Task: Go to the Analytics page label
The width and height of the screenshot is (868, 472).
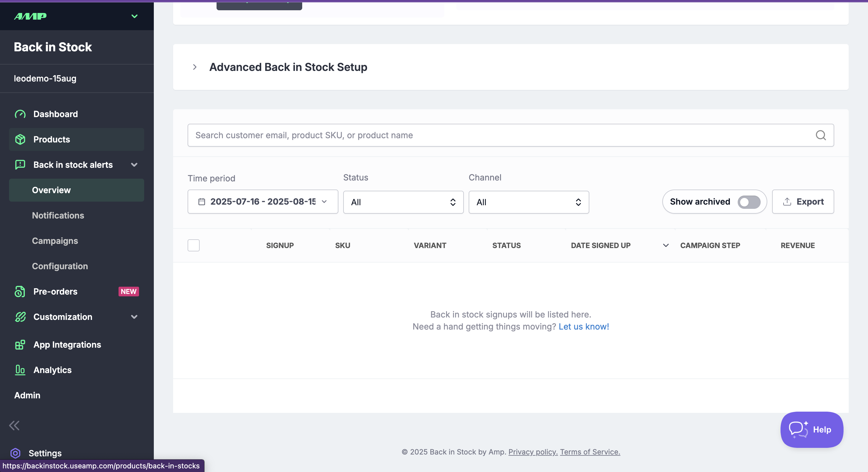Action: [52, 370]
